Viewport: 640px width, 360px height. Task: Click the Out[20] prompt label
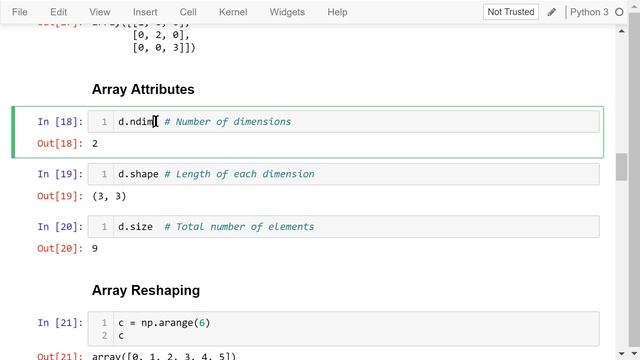[60, 249]
